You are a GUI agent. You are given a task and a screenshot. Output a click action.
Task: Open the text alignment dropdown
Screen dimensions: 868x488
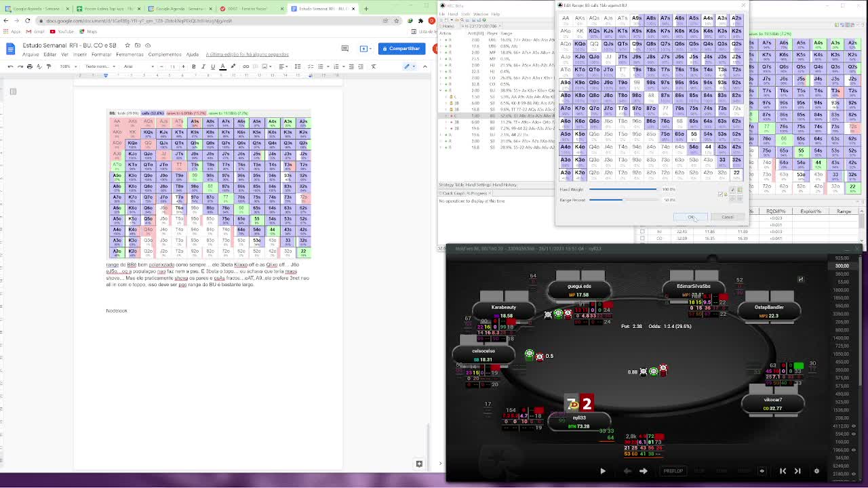(283, 66)
